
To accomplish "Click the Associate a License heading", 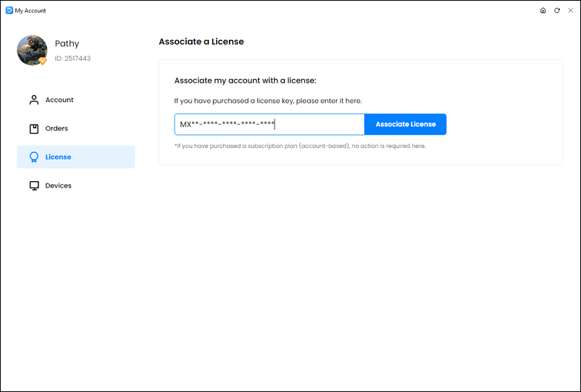I will coord(201,41).
